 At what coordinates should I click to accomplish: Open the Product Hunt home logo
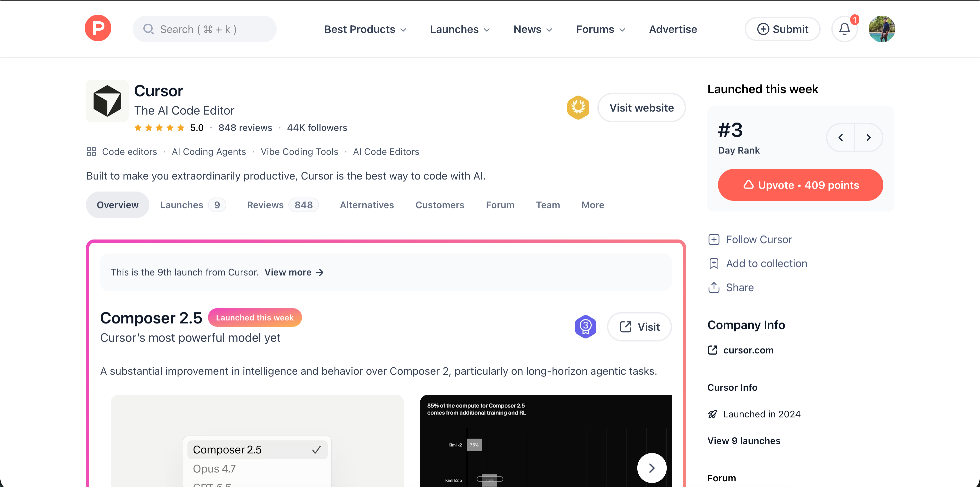pyautogui.click(x=98, y=29)
